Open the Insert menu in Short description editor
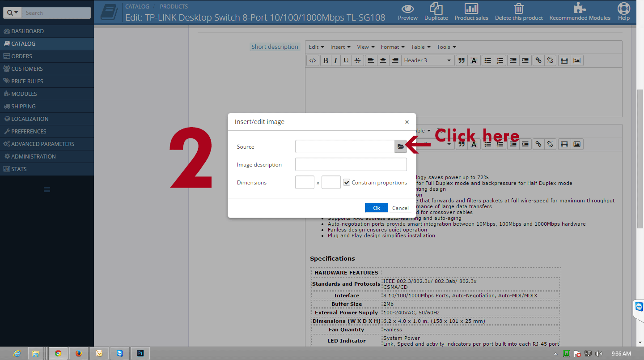Screen dimensions: 644x360 click(x=340, y=47)
